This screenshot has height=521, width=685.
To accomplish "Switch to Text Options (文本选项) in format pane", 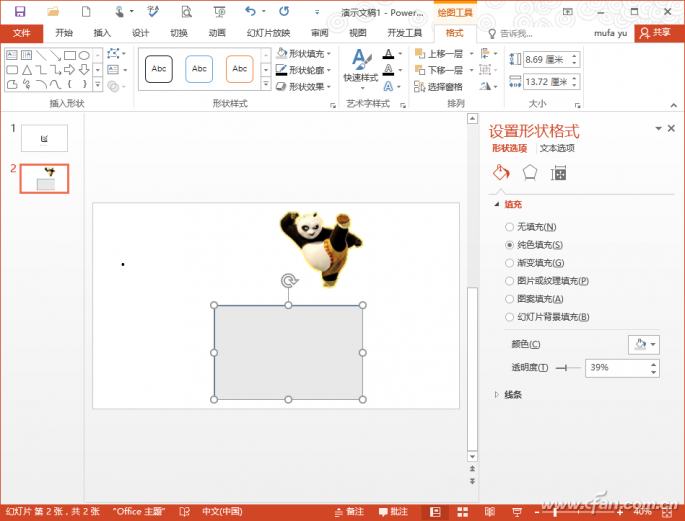I will [x=557, y=148].
